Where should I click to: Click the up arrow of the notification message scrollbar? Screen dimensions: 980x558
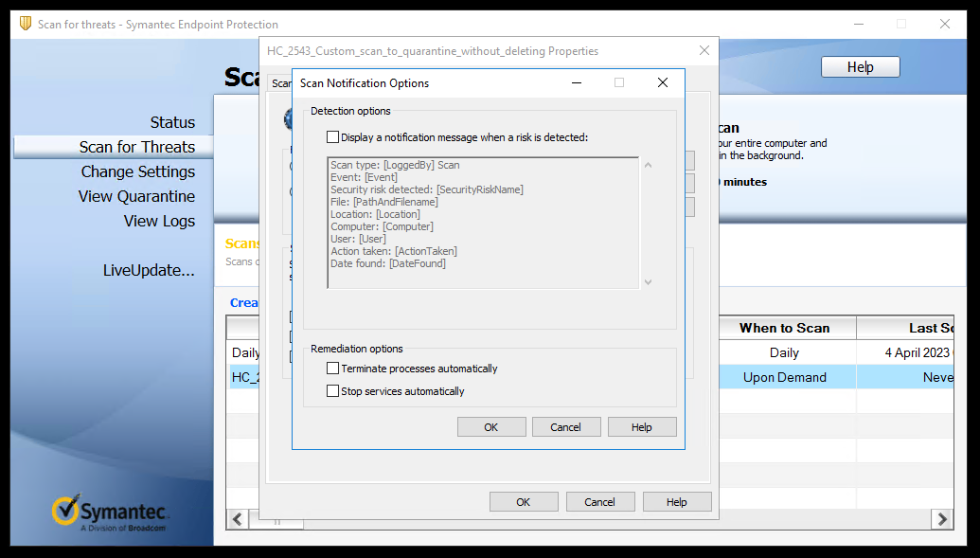coord(647,163)
